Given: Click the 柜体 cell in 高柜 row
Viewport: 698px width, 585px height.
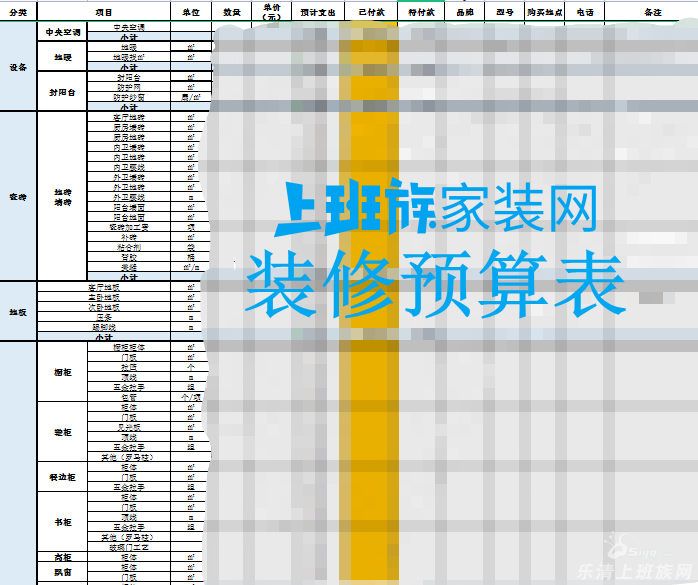Looking at the screenshot, I should (129, 557).
